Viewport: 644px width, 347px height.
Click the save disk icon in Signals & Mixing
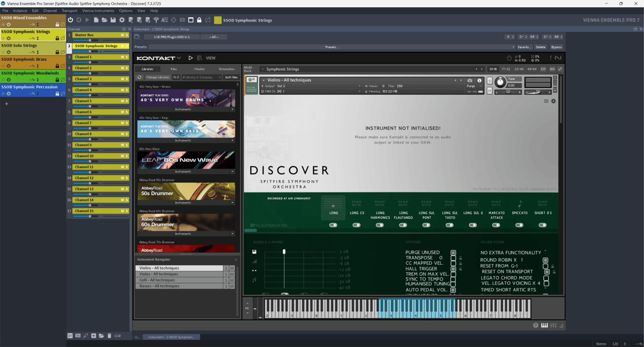pyautogui.click(x=255, y=252)
